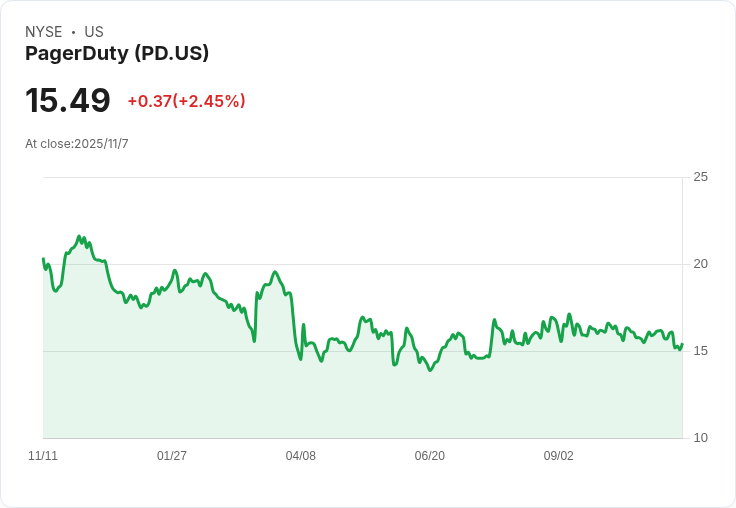Select the 09/02 date on the time axis

point(559,456)
